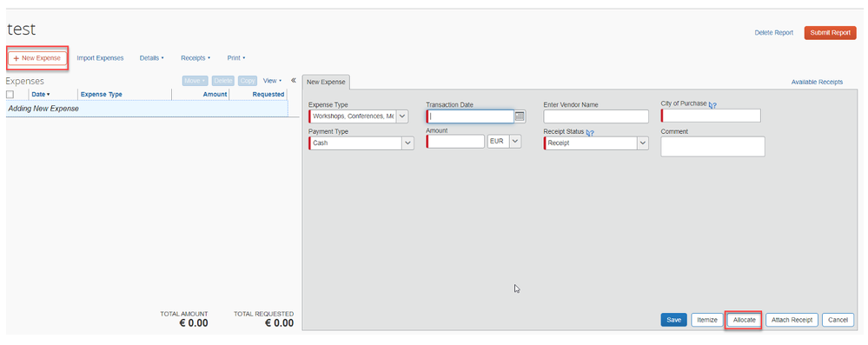The width and height of the screenshot is (868, 345).
Task: Click the Receipt Status help icon
Action: tap(590, 132)
